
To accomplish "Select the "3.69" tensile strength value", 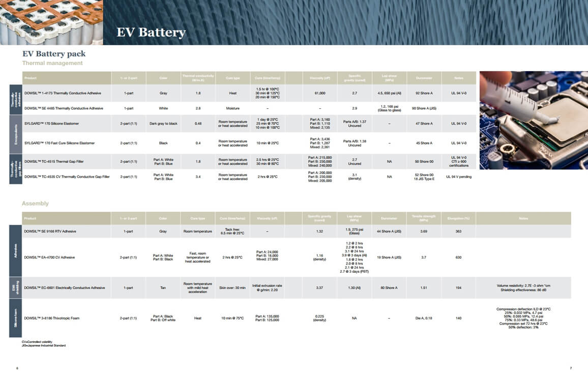I will click(424, 231).
